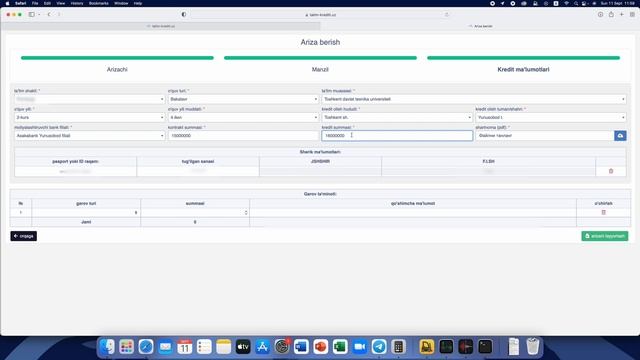
Task: Click the orqaga back button
Action: point(24,236)
